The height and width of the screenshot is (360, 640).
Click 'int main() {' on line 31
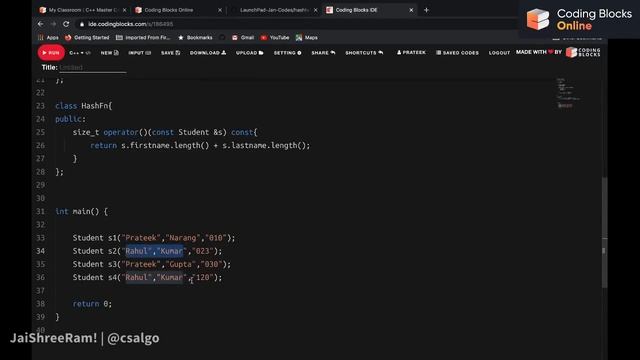[x=82, y=211]
